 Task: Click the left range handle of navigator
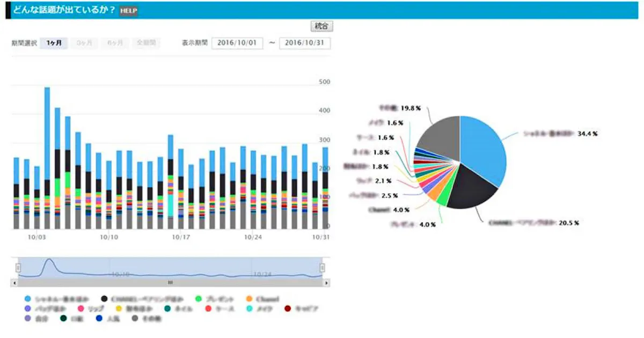tap(18, 268)
